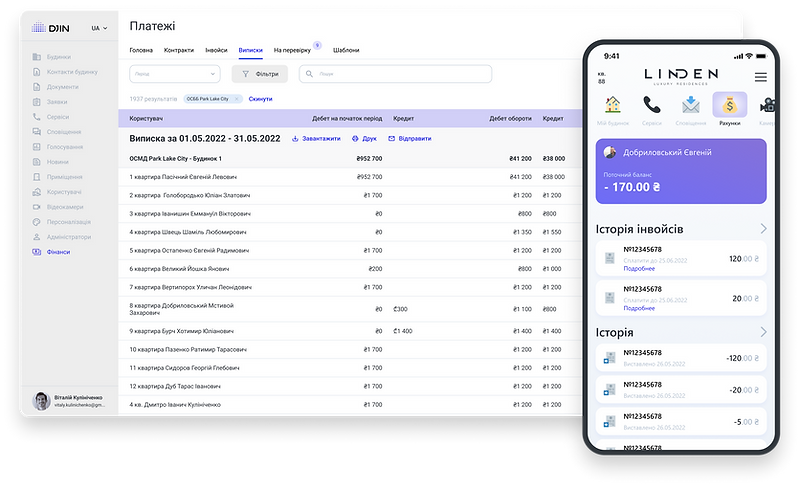The width and height of the screenshot is (800, 488).
Task: Select row 6 квартира Великий Йошка Янович
Action: [350, 269]
